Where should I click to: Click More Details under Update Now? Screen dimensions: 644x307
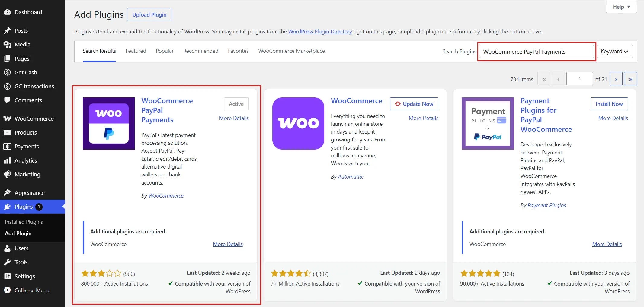[x=424, y=118]
